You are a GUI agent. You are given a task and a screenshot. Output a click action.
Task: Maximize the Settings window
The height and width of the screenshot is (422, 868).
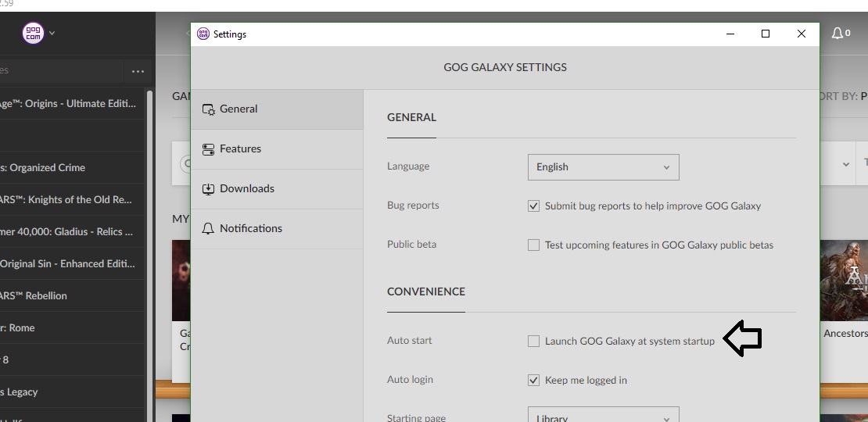pyautogui.click(x=766, y=34)
